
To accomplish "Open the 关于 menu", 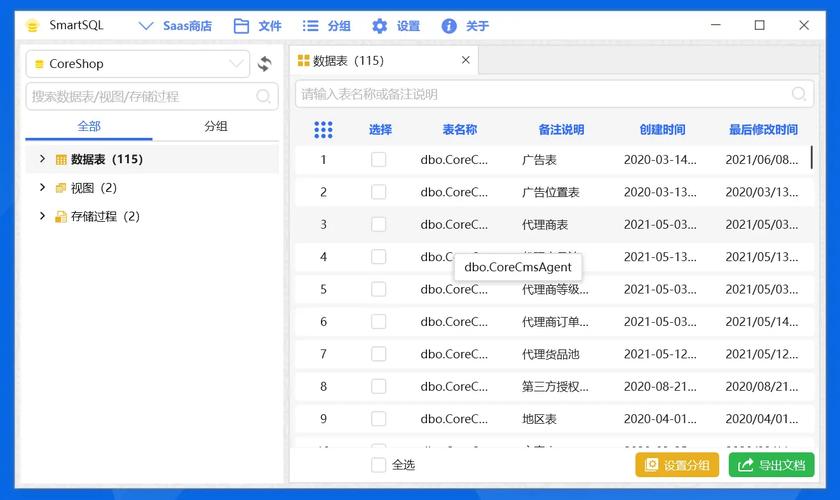I will (x=477, y=26).
